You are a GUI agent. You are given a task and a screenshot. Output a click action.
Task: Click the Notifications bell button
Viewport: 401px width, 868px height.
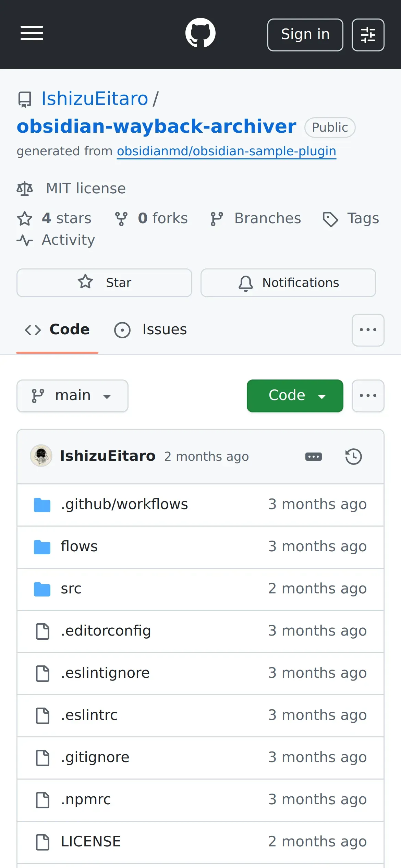[288, 283]
